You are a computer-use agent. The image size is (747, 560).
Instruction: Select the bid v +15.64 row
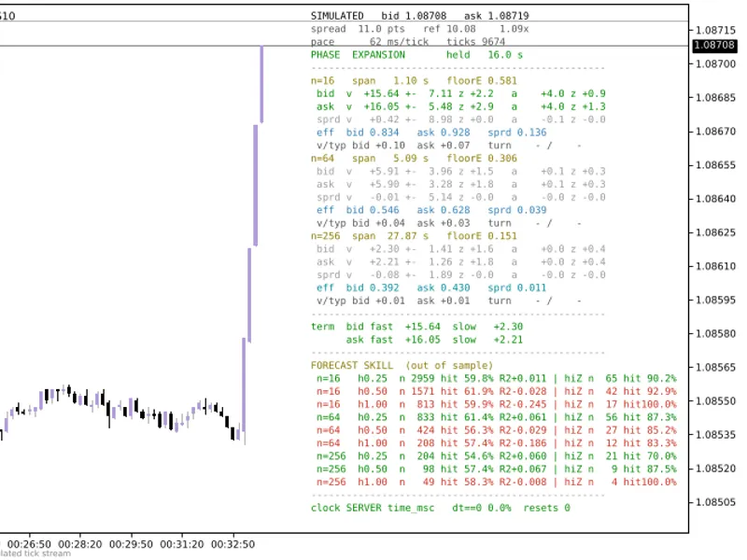coord(460,93)
